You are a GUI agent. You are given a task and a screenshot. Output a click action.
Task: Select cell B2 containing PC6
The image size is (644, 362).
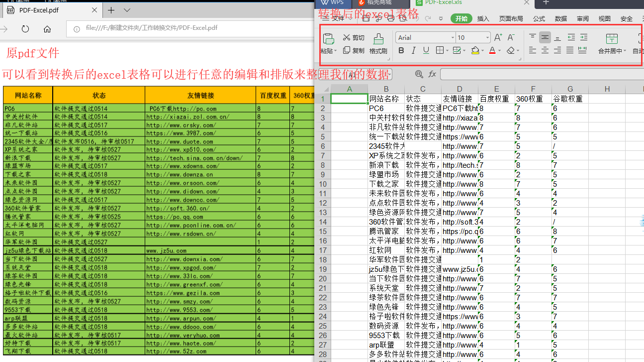click(x=386, y=108)
